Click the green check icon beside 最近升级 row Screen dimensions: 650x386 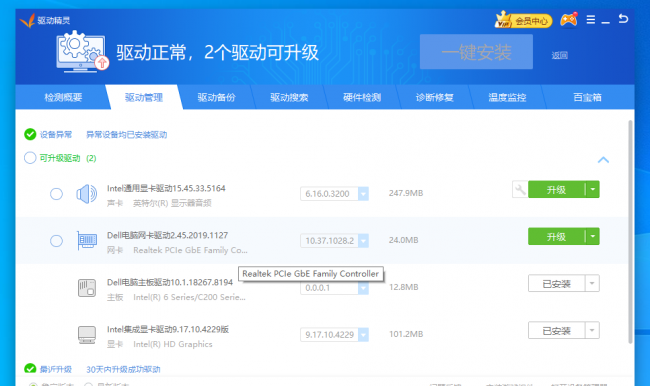(30, 368)
